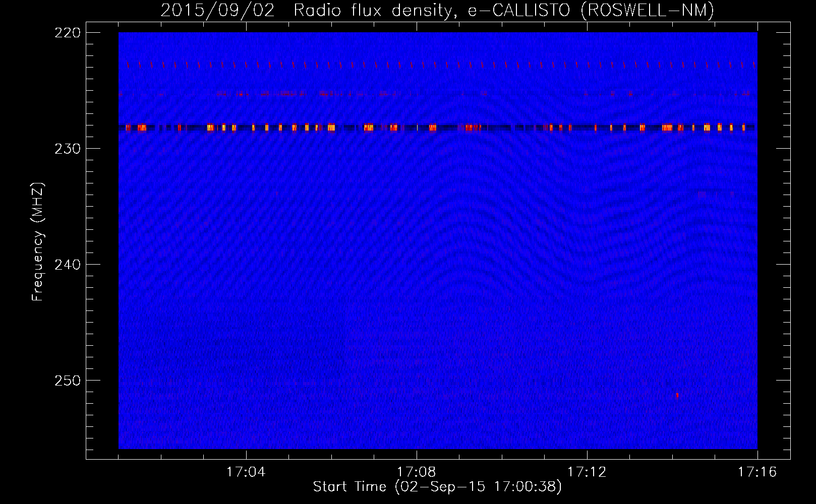
Task: Select the date text '2015/09/02' in title
Action: coord(218,10)
